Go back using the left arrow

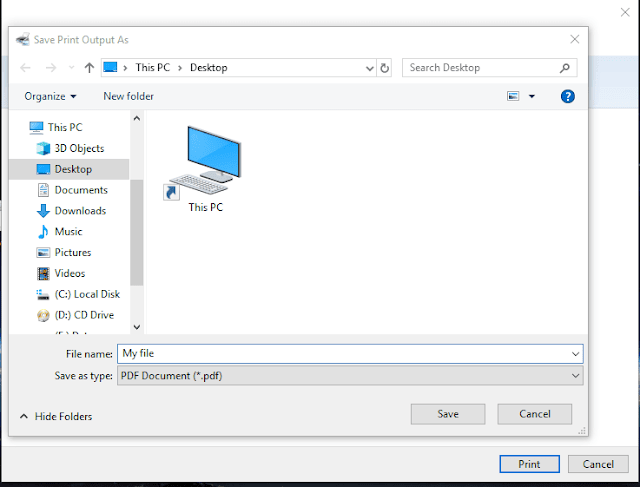pos(25,68)
